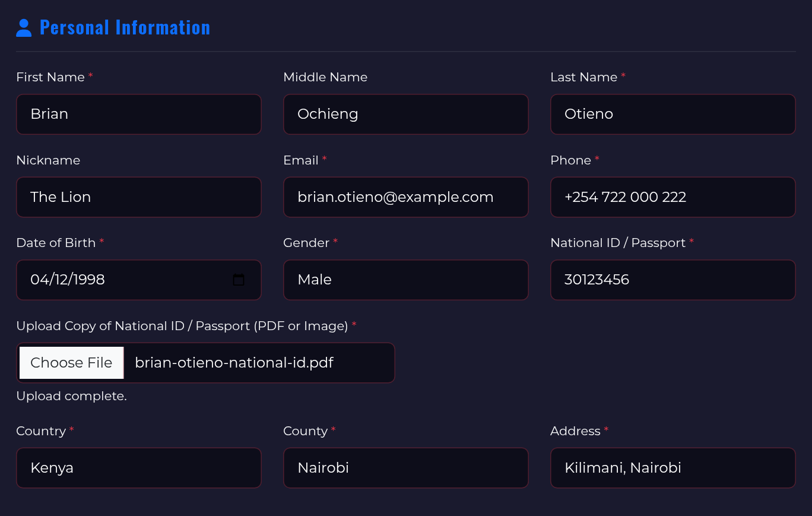Click the Upload Copy of National ID label
Image resolution: width=812 pixels, height=516 pixels.
pos(182,326)
